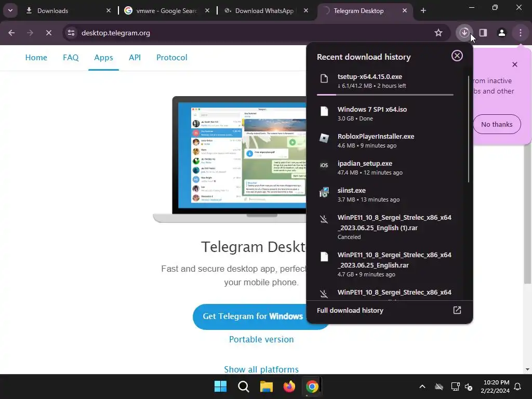Click the ipadian_setup.exe iOS icon

pyautogui.click(x=324, y=165)
